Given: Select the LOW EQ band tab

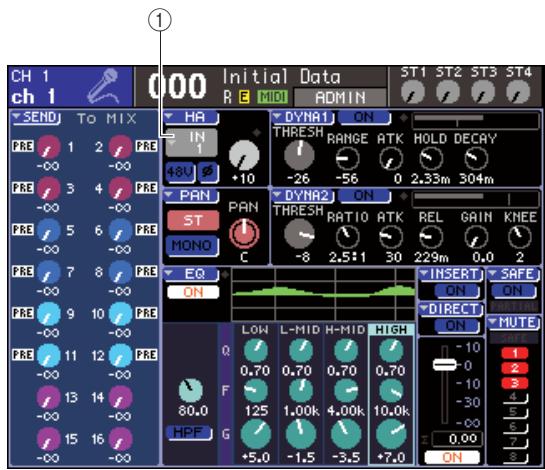Looking at the screenshot, I should pyautogui.click(x=255, y=330).
